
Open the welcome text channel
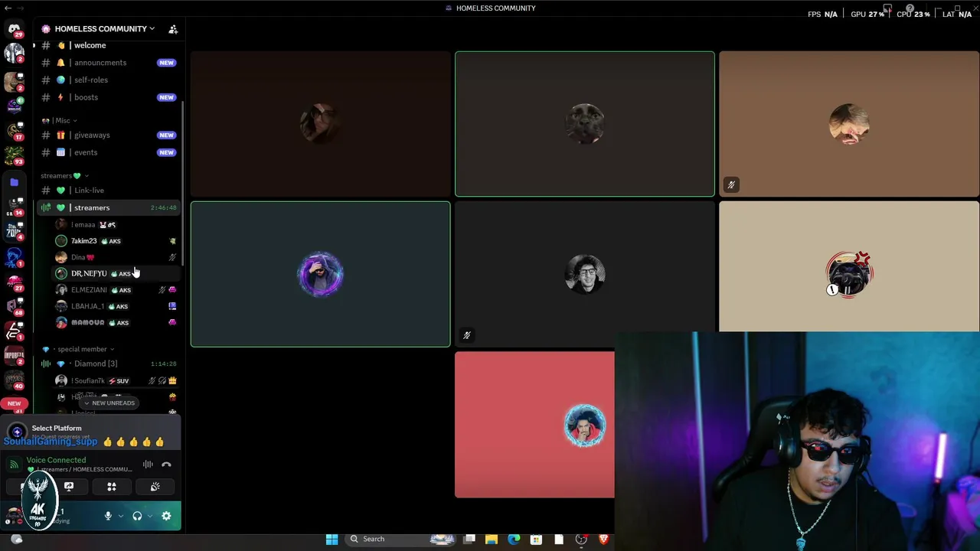(108, 45)
